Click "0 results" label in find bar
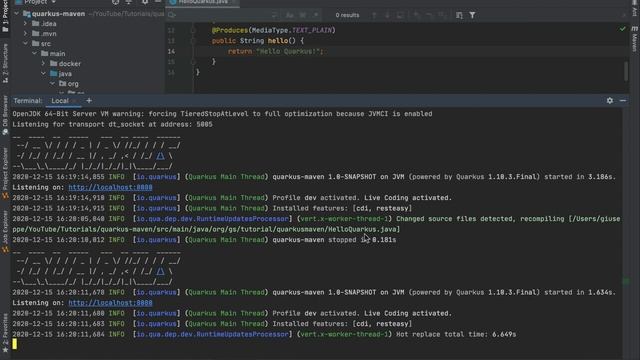The height and width of the screenshot is (360, 640). pos(347,15)
